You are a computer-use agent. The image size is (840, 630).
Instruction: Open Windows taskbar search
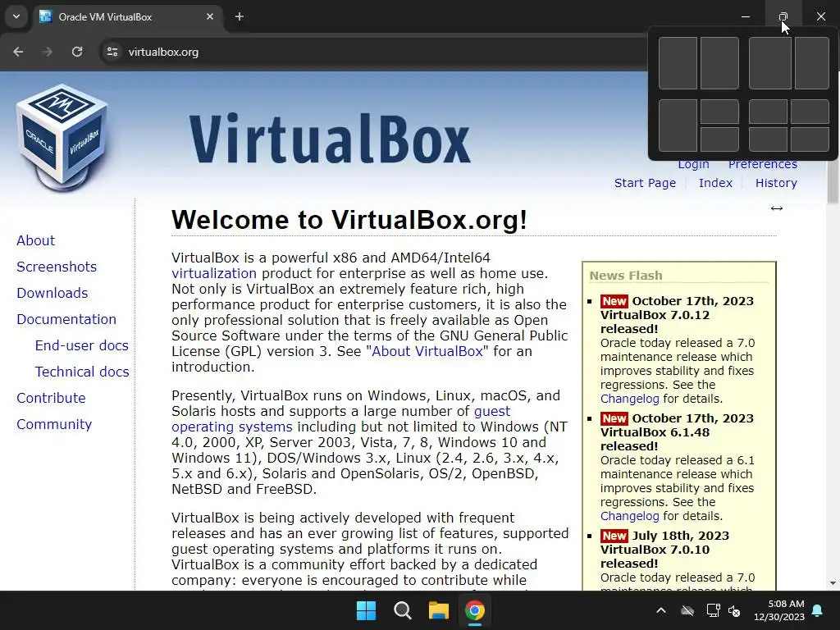[x=402, y=610]
